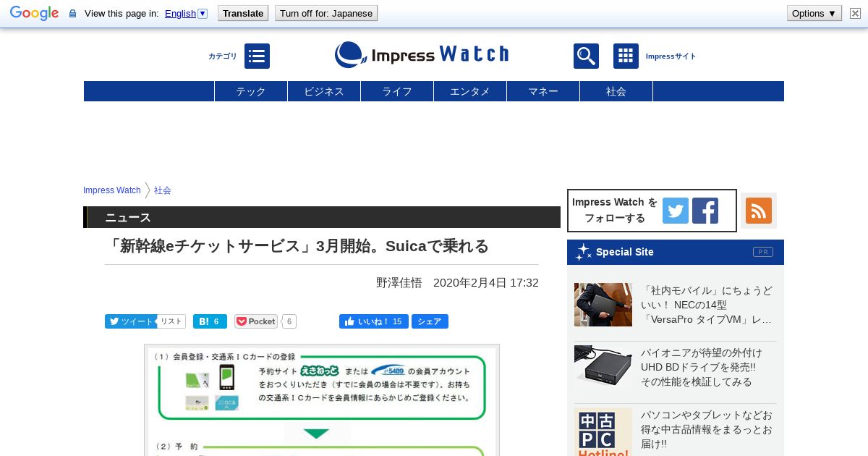
Task: Open the 社会 navigation tab
Action: pos(616,91)
